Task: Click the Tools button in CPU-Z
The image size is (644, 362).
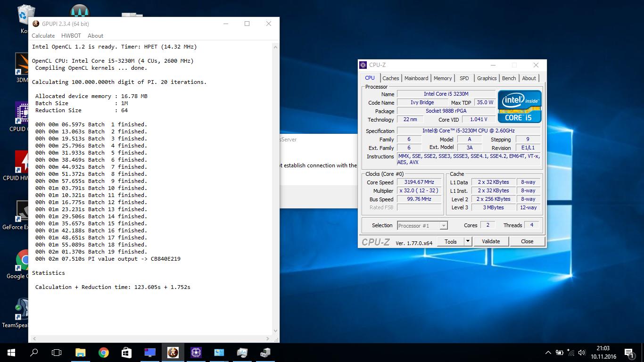Action: click(451, 241)
